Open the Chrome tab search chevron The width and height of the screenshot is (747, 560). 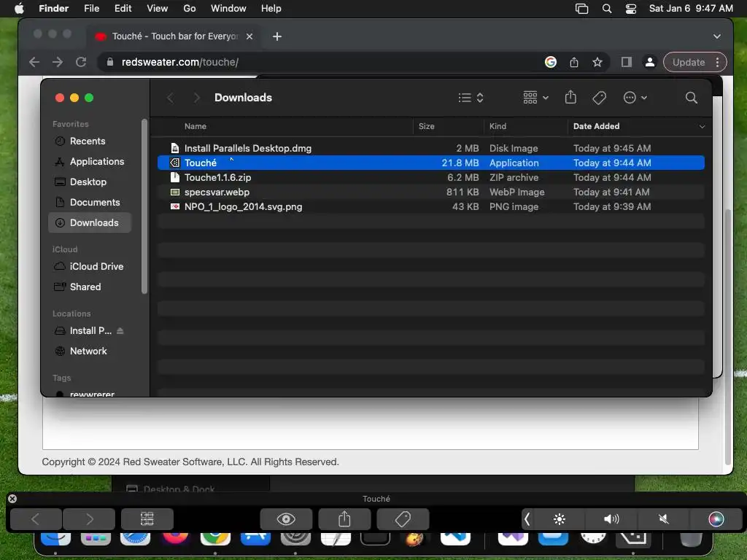[x=717, y=36]
